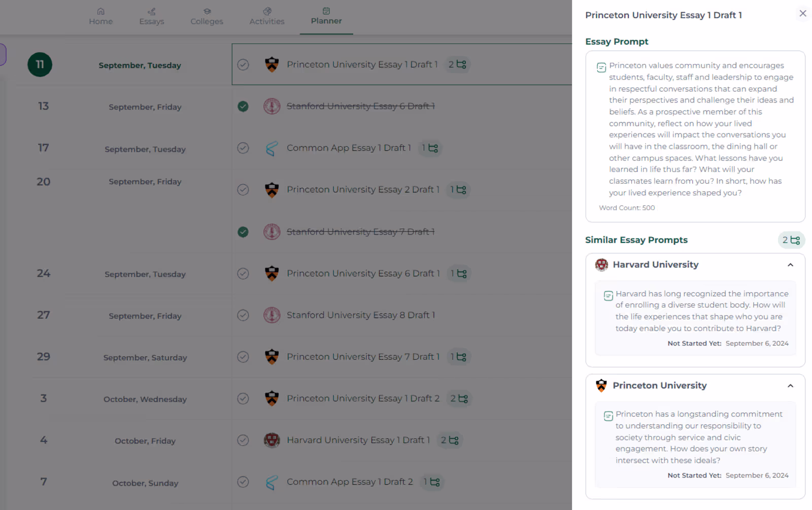Open similar prompts badge for Common App Essay 1 Draft 1
Viewport: 812px width, 510px height.
pyautogui.click(x=430, y=148)
